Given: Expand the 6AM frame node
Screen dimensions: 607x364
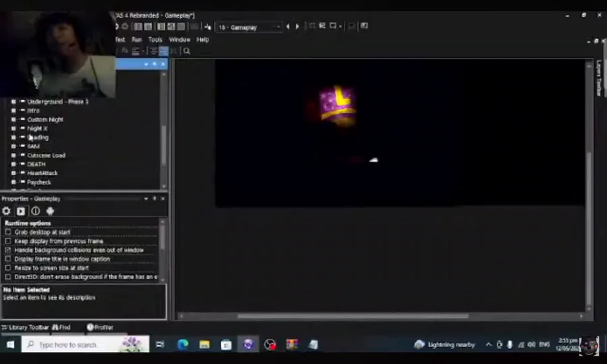Looking at the screenshot, I should [13, 146].
